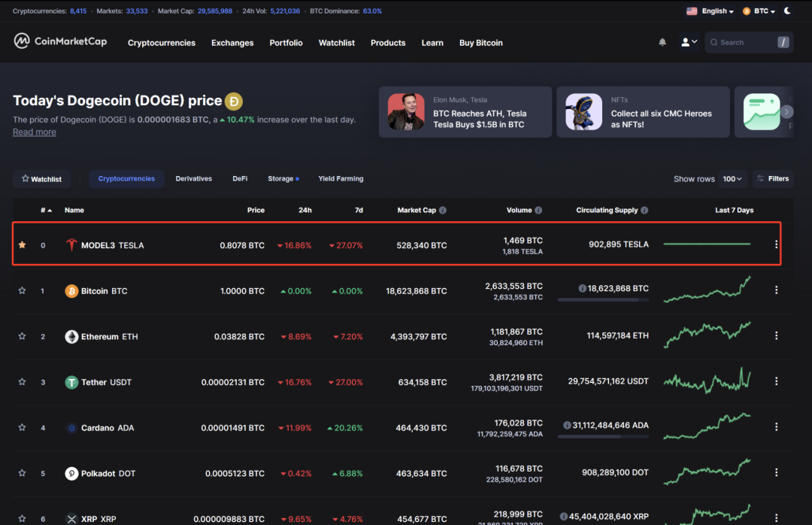The image size is (812, 525).
Task: Open more options for Polkadot row
Action: pos(776,472)
